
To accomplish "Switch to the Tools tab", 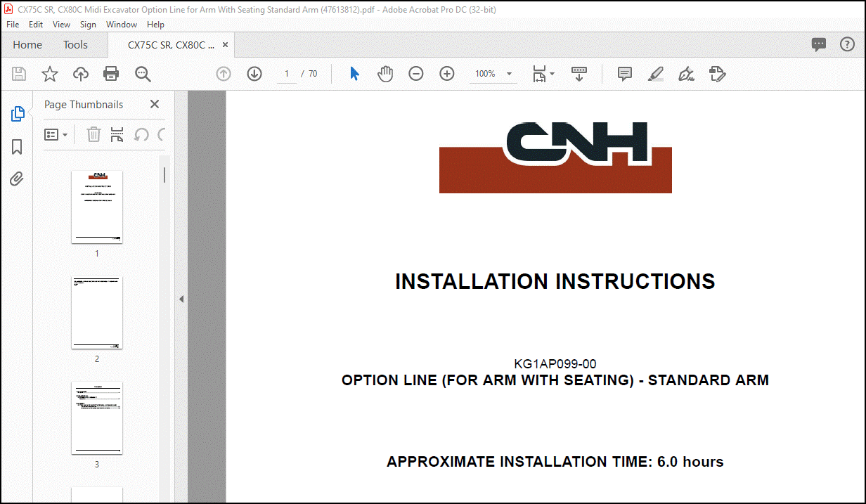I will pyautogui.click(x=75, y=44).
